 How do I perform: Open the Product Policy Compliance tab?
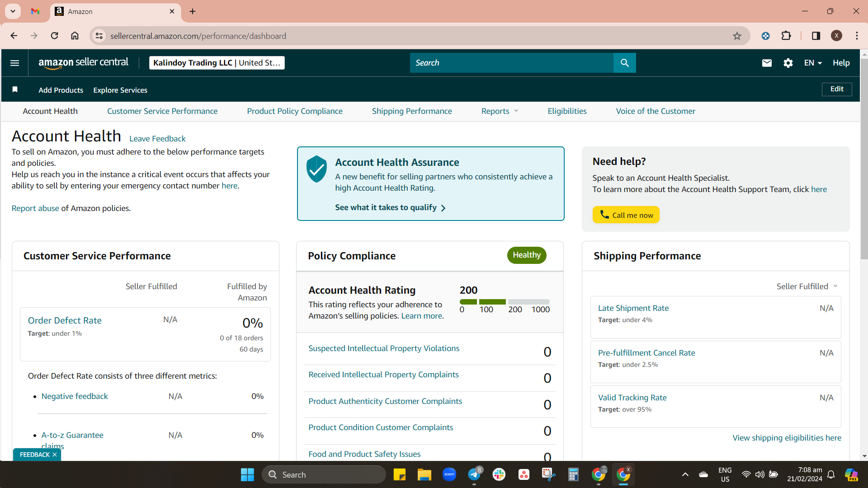pyautogui.click(x=295, y=111)
